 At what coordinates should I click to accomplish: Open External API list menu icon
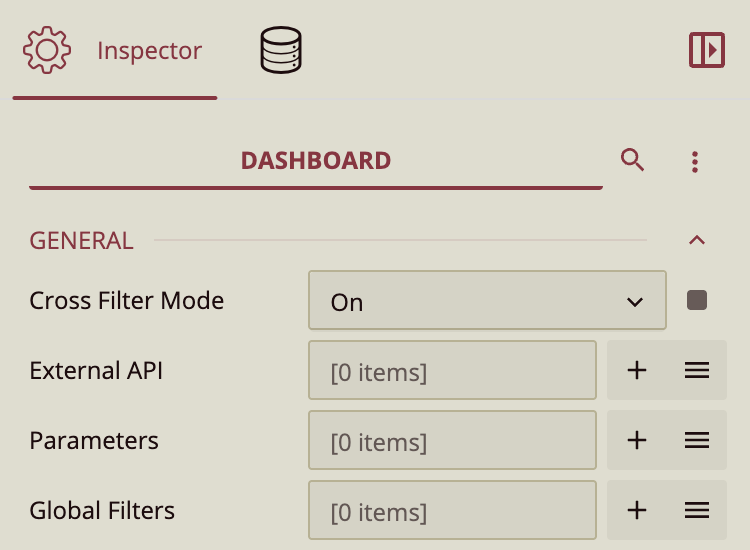[697, 371]
